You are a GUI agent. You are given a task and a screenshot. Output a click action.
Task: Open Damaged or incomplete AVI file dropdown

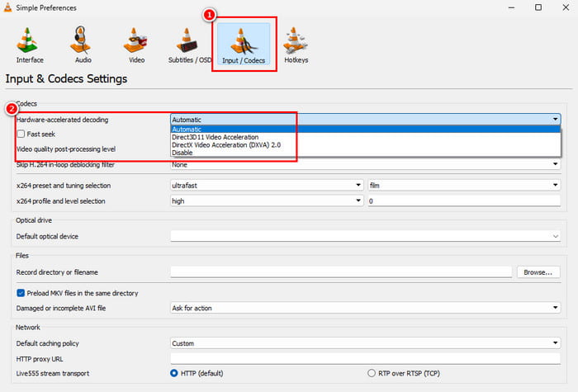(365, 308)
